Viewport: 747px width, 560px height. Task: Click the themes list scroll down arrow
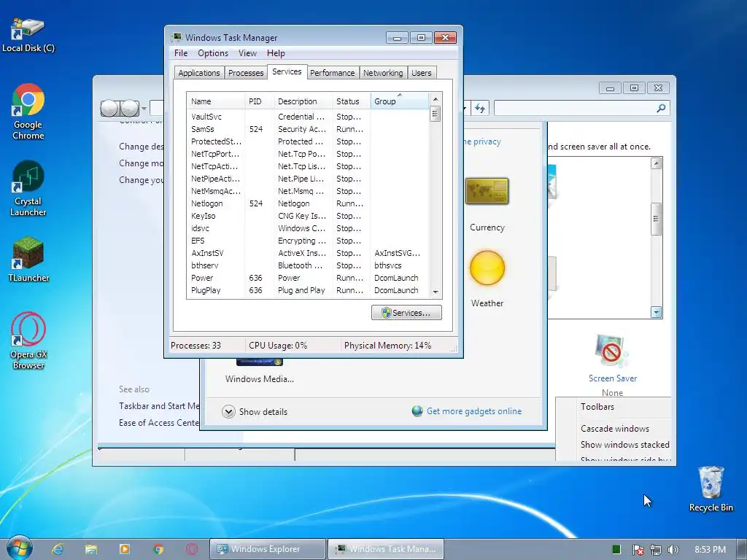pyautogui.click(x=656, y=312)
